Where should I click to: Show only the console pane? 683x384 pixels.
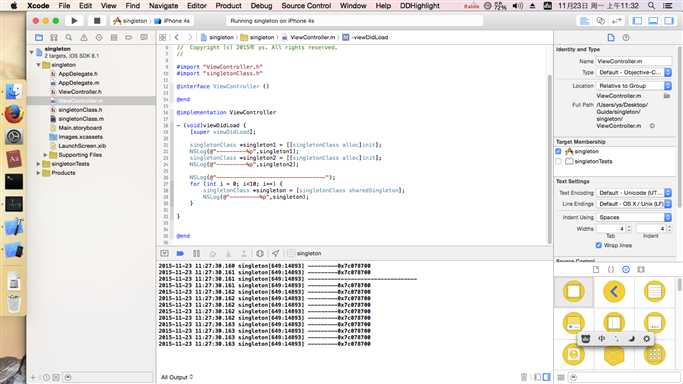[547, 377]
